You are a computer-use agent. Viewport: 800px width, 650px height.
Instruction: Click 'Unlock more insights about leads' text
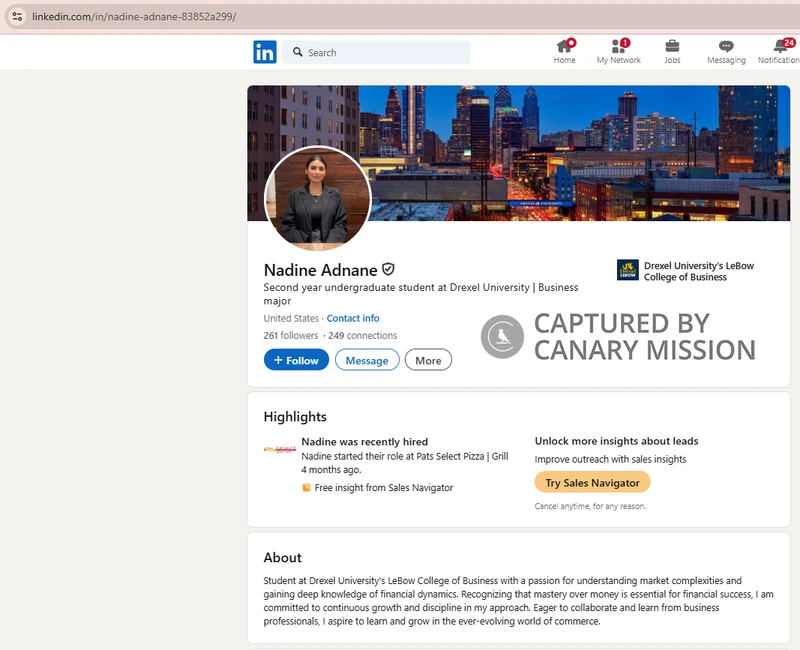click(616, 441)
